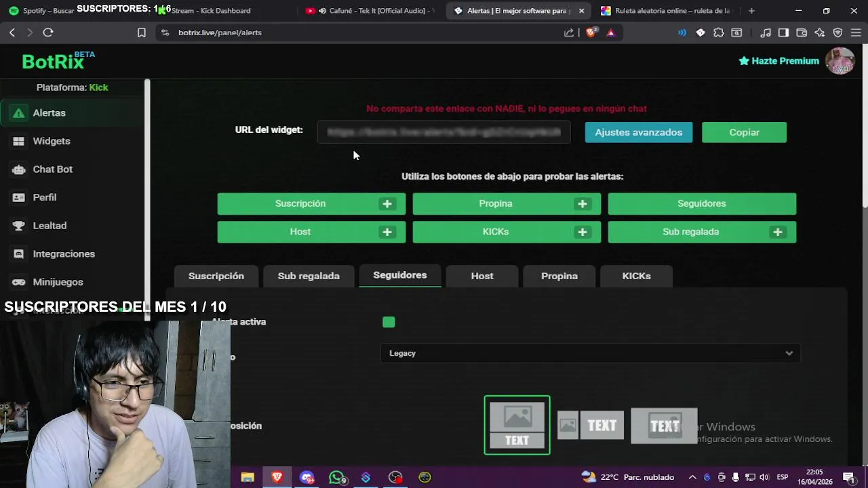This screenshot has height=488, width=868.
Task: Test the Seguidores alert button
Action: 702,203
